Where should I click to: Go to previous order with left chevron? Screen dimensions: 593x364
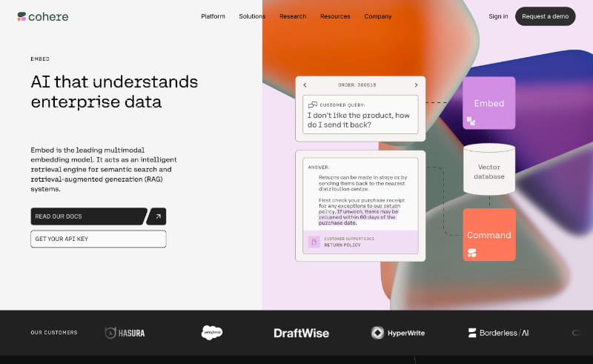305,85
